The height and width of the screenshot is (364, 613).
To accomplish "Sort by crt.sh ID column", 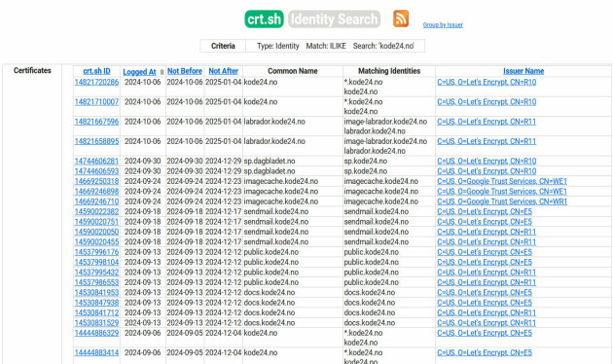I will click(x=96, y=71).
